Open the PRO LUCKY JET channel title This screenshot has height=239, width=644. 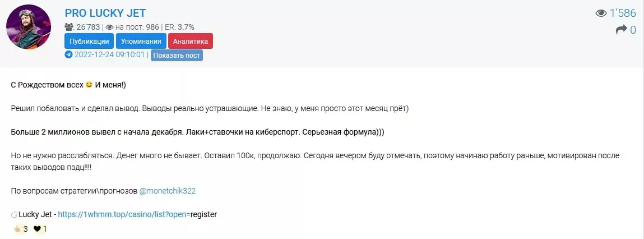(x=105, y=13)
